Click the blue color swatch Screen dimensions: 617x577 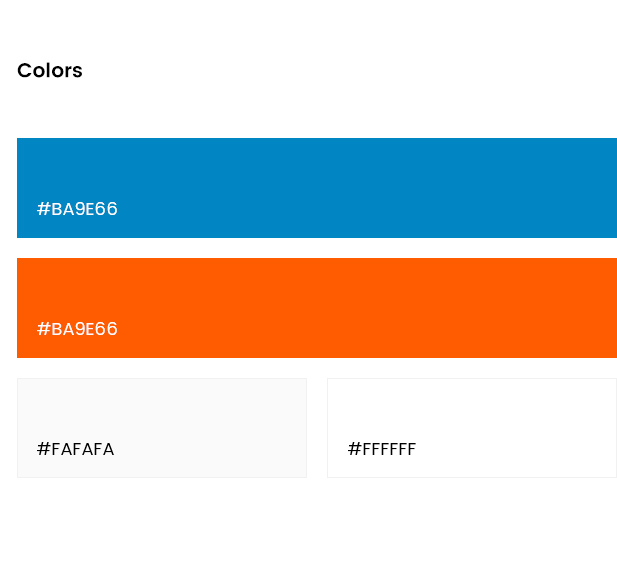click(x=317, y=188)
